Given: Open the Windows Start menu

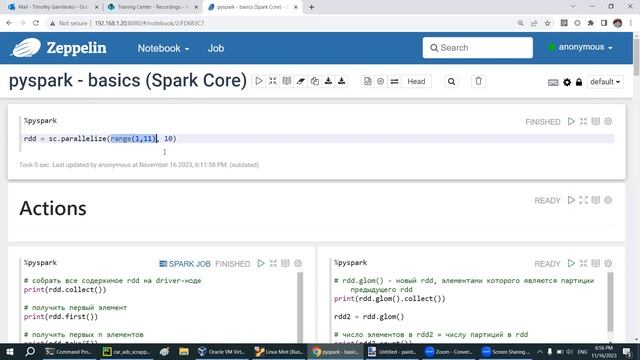Looking at the screenshot, I should 10,351.
